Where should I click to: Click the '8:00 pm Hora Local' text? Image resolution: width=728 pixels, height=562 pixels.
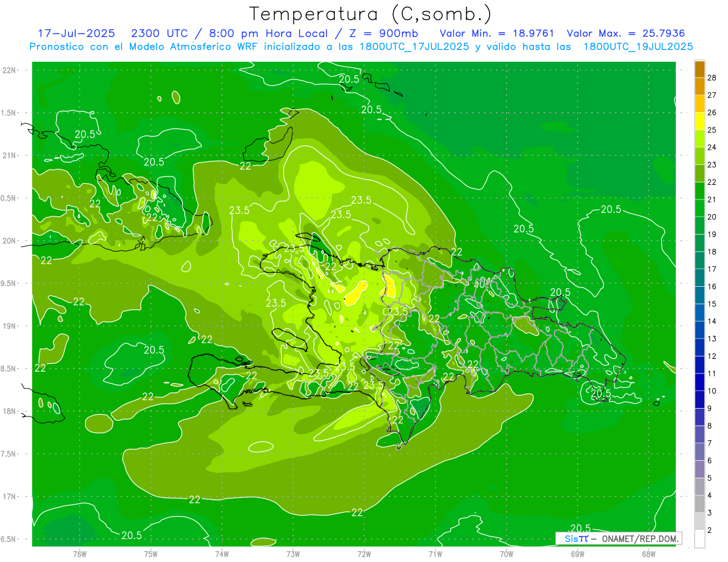pos(268,33)
